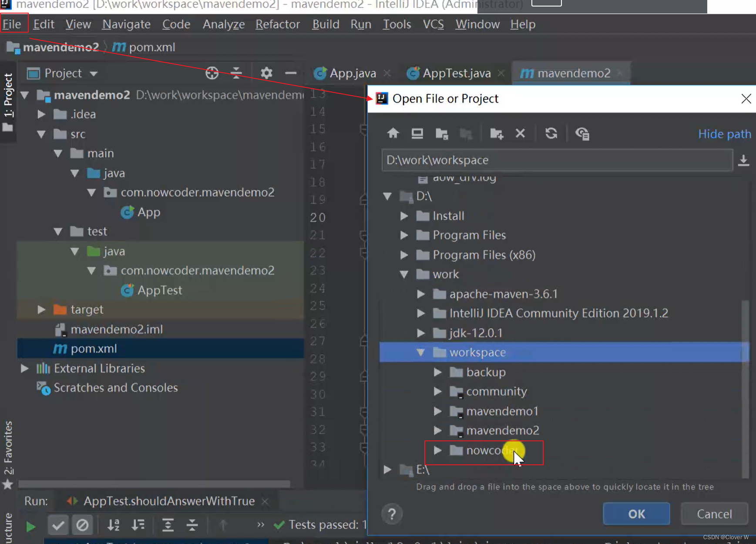Switch to App.java tab
This screenshot has height=544, width=756.
pyautogui.click(x=353, y=73)
